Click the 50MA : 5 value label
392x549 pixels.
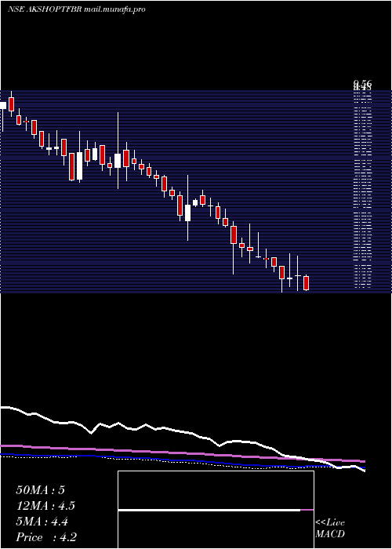40,490
